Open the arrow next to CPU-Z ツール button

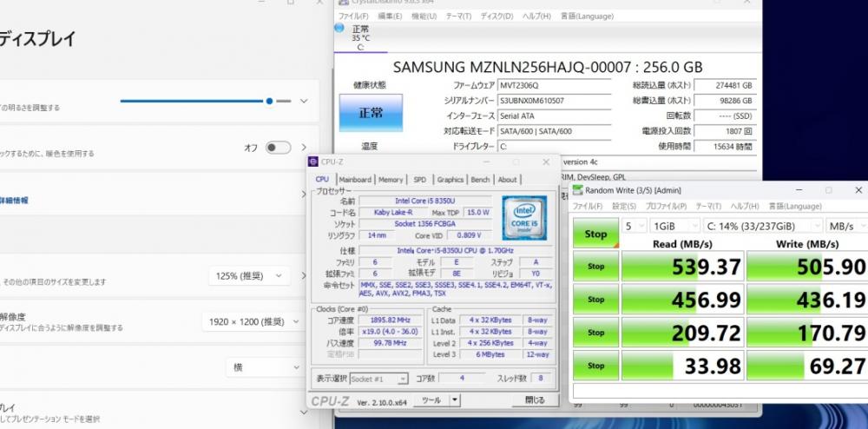coord(455,399)
